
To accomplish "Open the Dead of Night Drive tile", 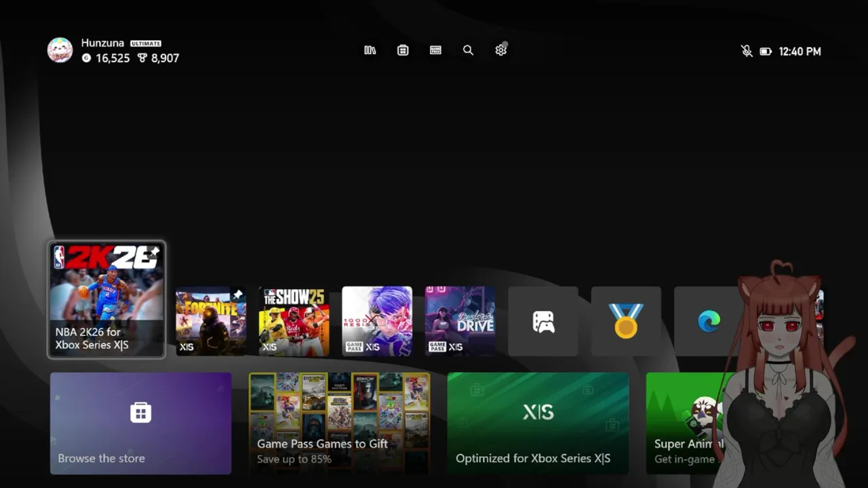I will 460,321.
